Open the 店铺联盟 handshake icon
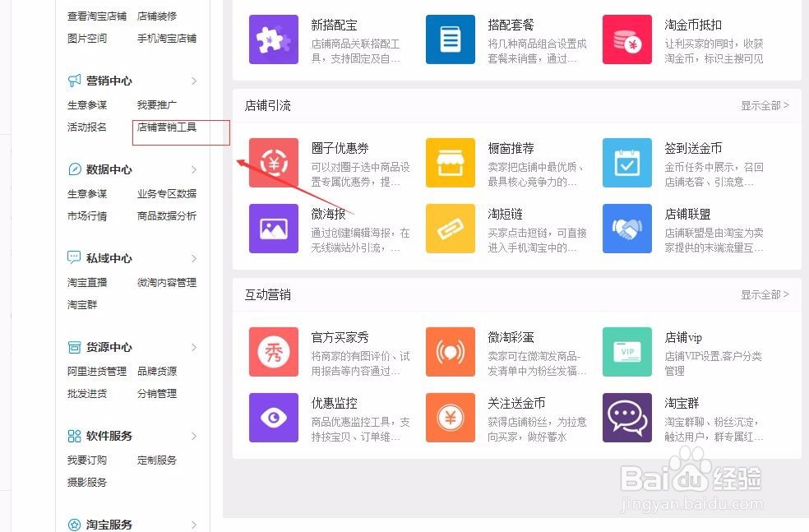 click(626, 229)
